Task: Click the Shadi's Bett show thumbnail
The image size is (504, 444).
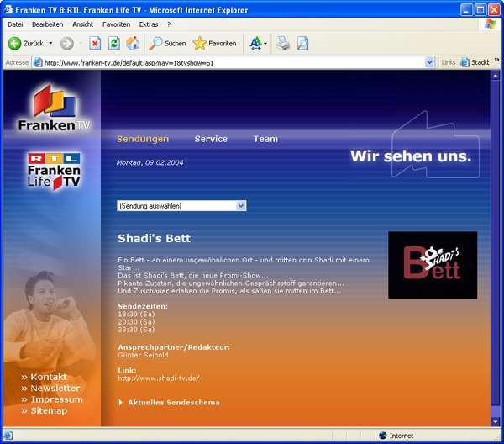Action: point(433,265)
